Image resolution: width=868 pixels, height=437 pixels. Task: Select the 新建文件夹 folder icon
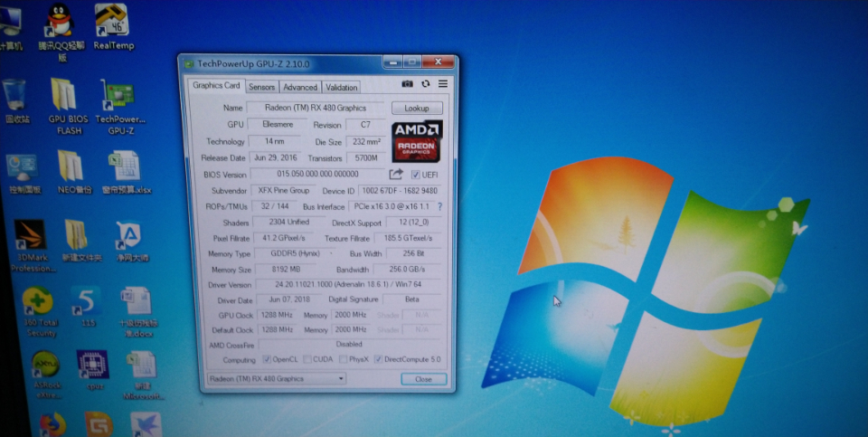(x=80, y=241)
